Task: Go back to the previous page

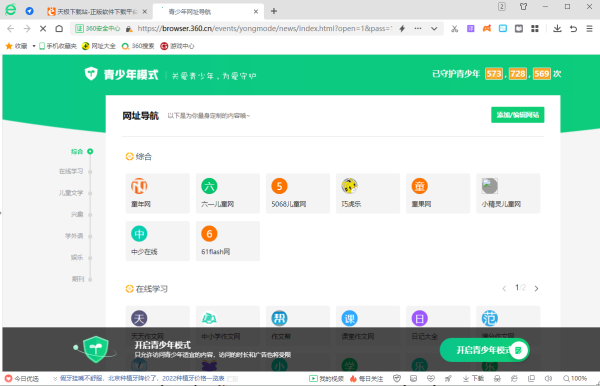Action: [x=11, y=29]
